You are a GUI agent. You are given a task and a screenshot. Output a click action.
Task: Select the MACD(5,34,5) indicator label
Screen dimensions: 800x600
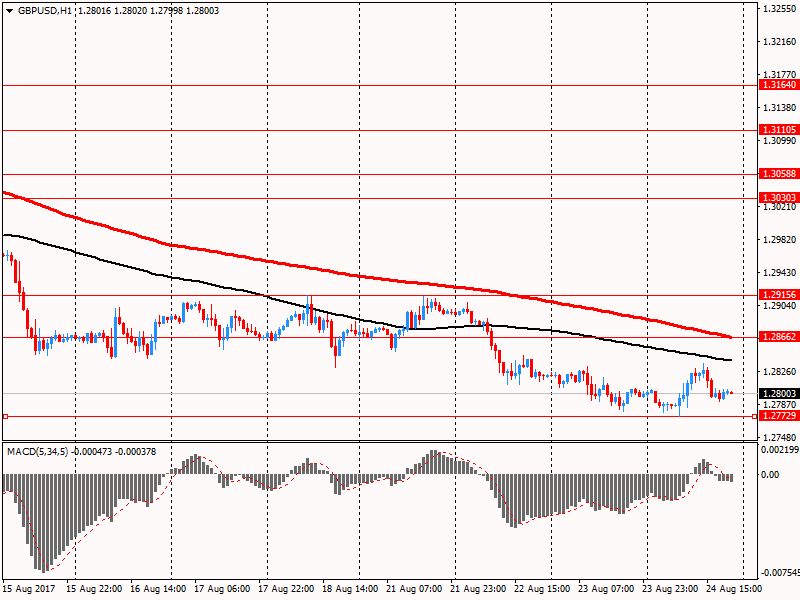37,452
